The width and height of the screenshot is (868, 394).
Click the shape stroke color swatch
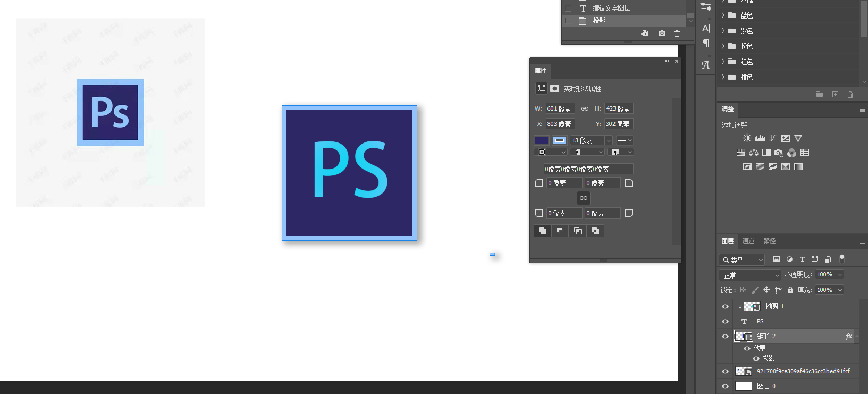560,140
